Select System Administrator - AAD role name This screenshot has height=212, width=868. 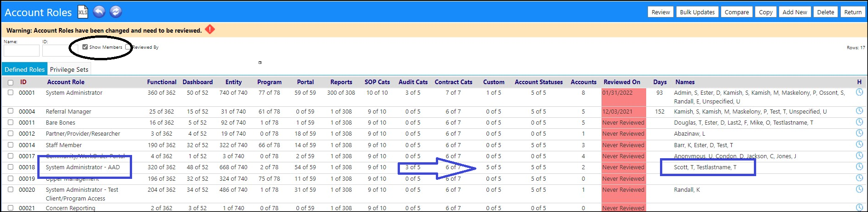[x=83, y=167]
